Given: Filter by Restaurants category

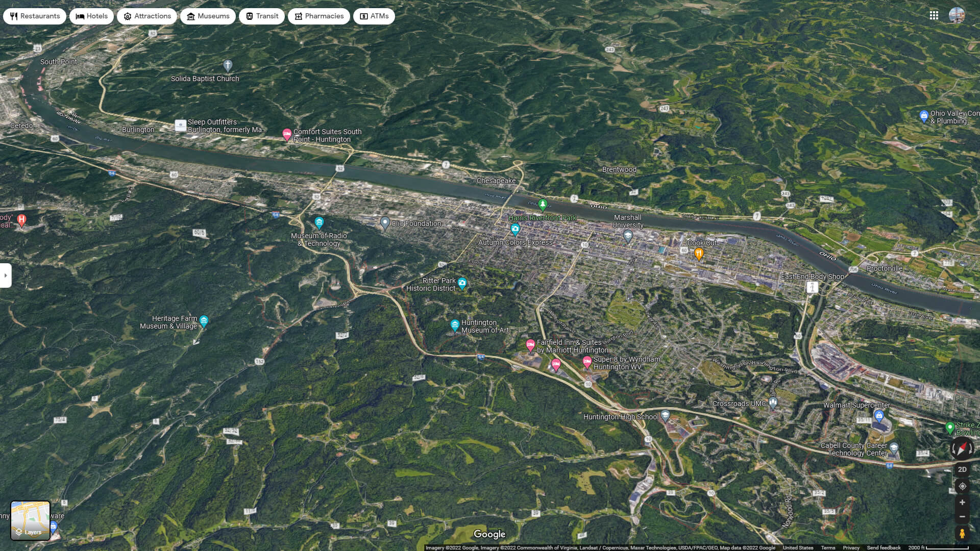Looking at the screenshot, I should [x=35, y=16].
